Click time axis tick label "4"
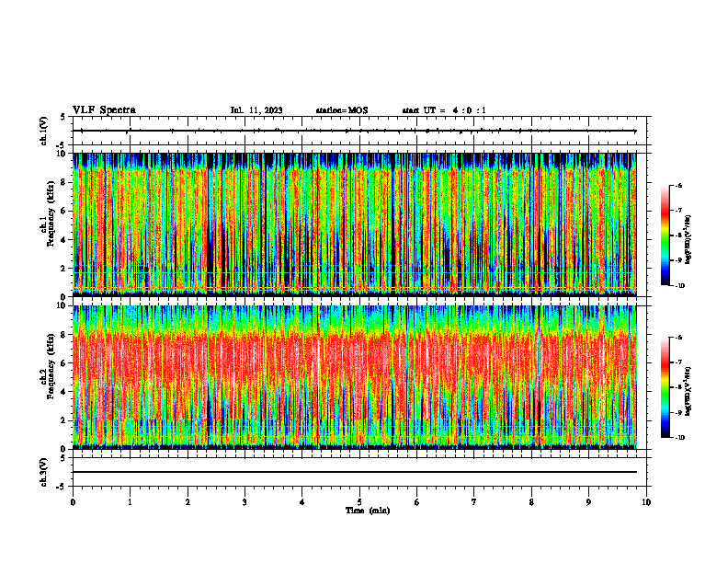The width and height of the screenshot is (728, 563). [302, 502]
